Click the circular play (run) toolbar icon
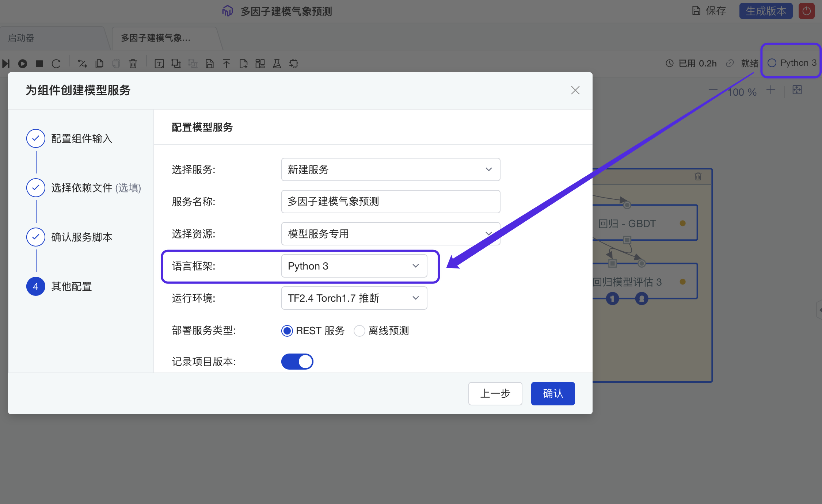 (x=23, y=64)
